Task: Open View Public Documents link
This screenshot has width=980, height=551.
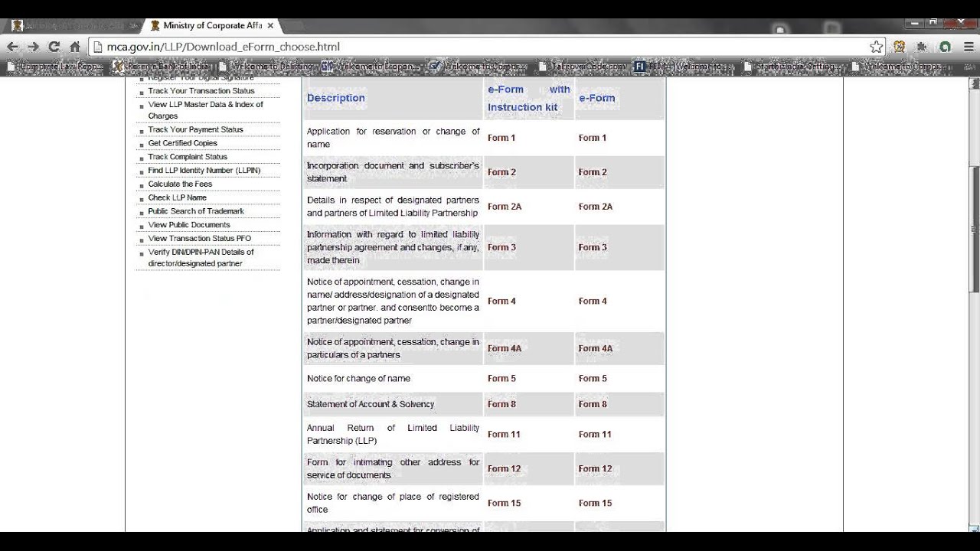Action: pos(188,225)
